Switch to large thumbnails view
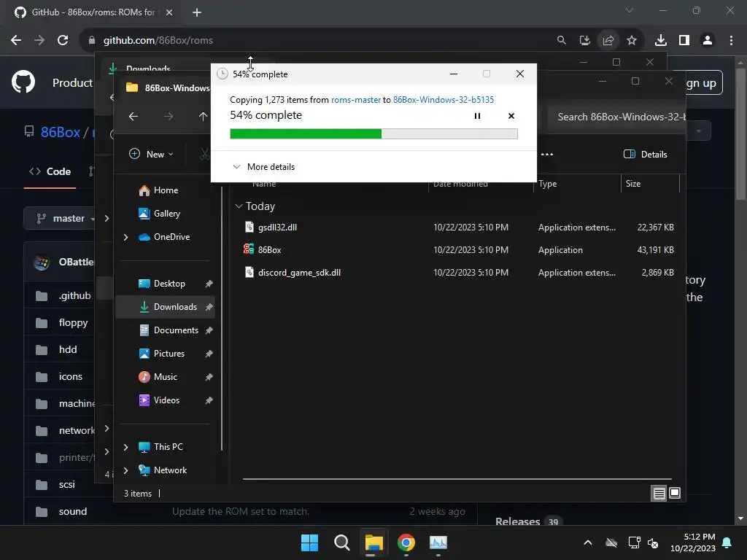This screenshot has width=747, height=560. pyautogui.click(x=675, y=493)
